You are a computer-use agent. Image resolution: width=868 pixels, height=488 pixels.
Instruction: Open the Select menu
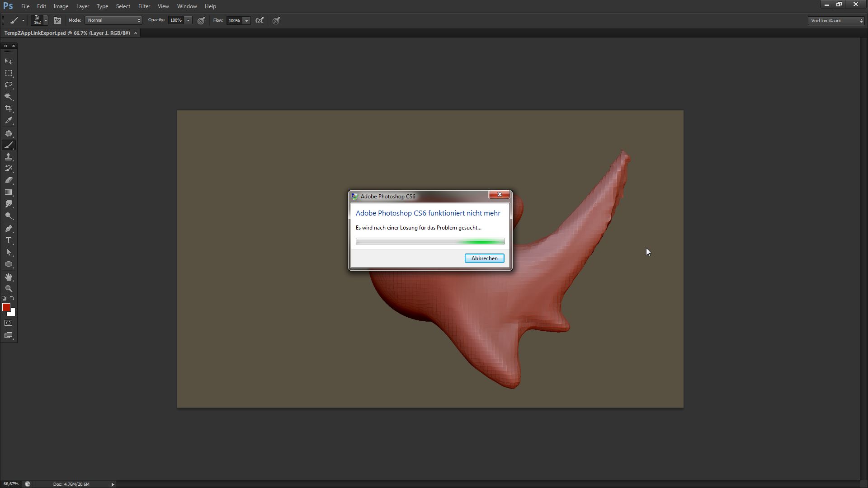(x=123, y=6)
